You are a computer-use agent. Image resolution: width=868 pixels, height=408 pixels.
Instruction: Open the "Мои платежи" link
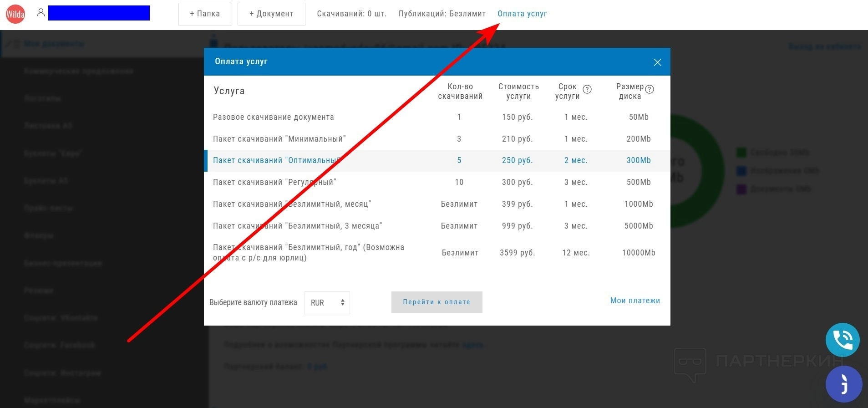pyautogui.click(x=635, y=301)
